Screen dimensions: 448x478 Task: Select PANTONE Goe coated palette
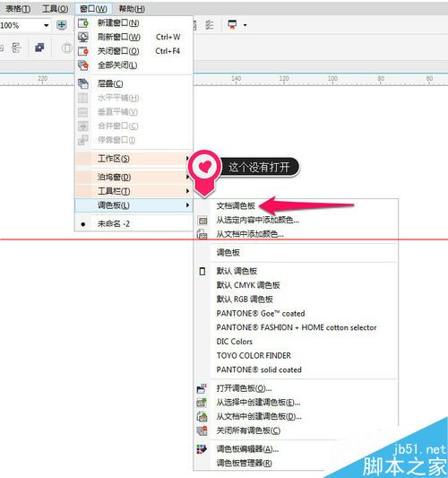[x=296, y=313]
